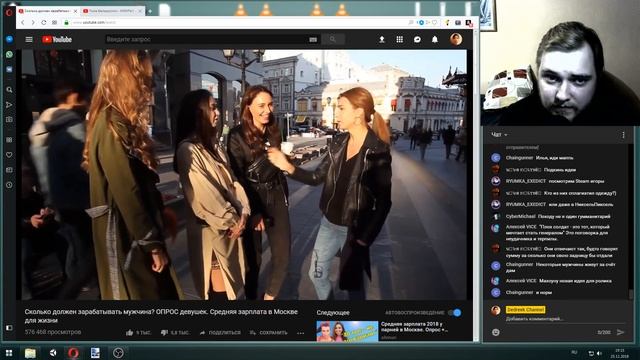Go back in the Opera browser
Viewport: 640px width, 360px height.
[x=23, y=22]
